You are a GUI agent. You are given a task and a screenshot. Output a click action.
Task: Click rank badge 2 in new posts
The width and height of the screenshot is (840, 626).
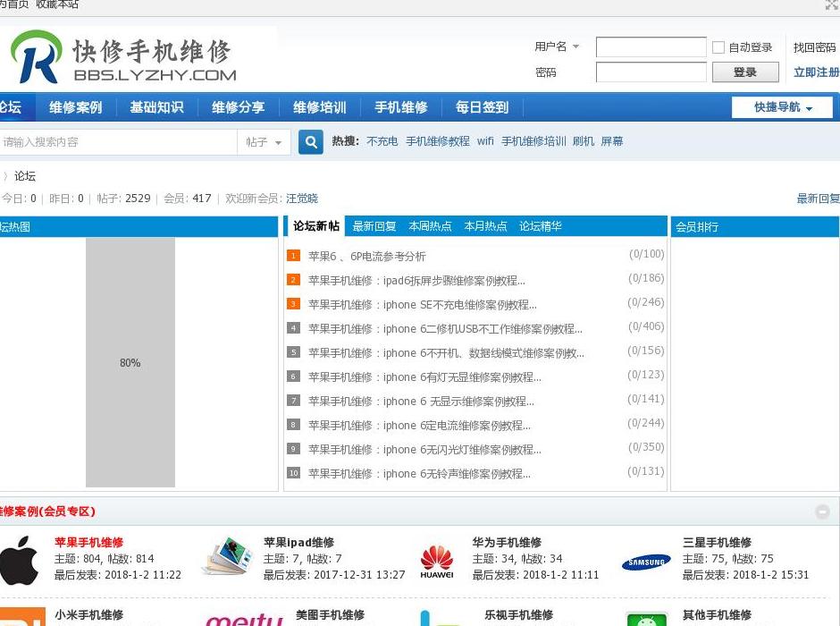tap(293, 280)
